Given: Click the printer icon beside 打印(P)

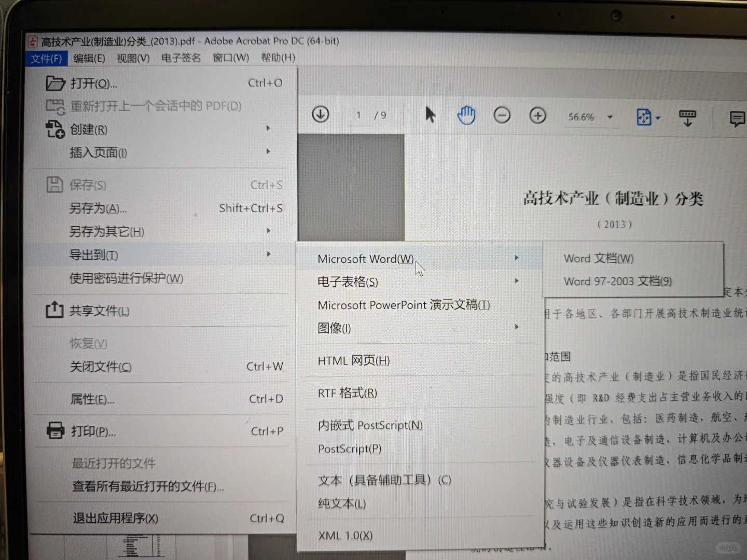Looking at the screenshot, I should [56, 430].
